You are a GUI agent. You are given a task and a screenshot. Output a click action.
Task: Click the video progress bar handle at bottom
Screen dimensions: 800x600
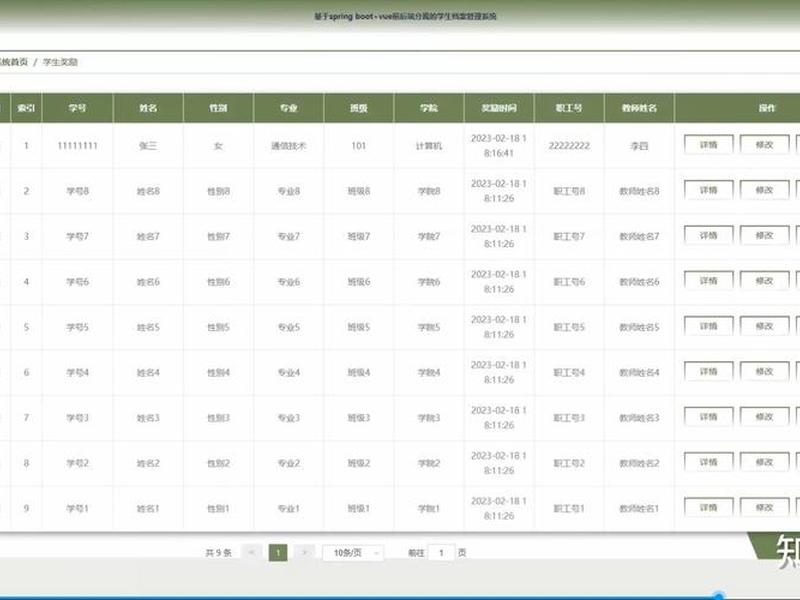click(719, 596)
